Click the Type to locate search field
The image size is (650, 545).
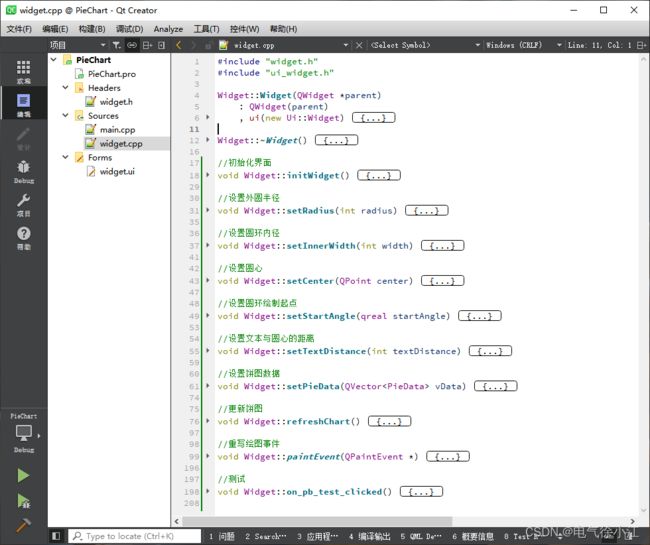tap(134, 536)
